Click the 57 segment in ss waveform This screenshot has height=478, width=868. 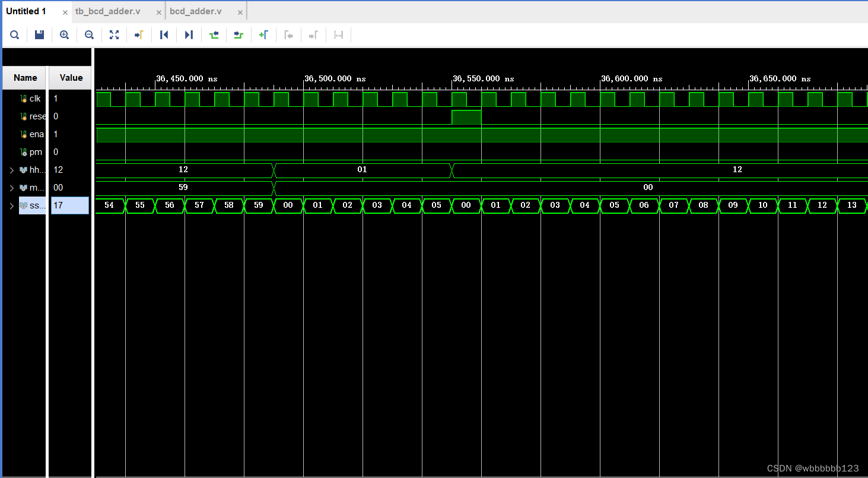[199, 205]
